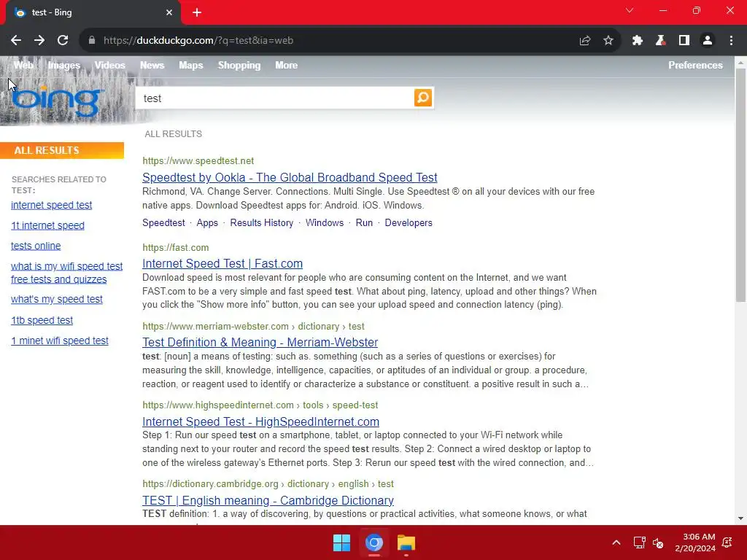Open 'Internet Speed Test | Fast.com' result

click(x=222, y=264)
